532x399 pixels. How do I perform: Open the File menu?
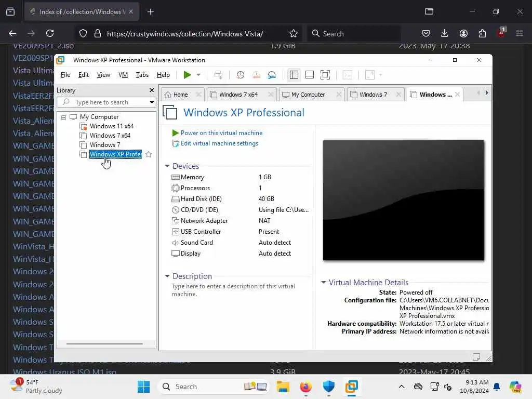tap(65, 75)
